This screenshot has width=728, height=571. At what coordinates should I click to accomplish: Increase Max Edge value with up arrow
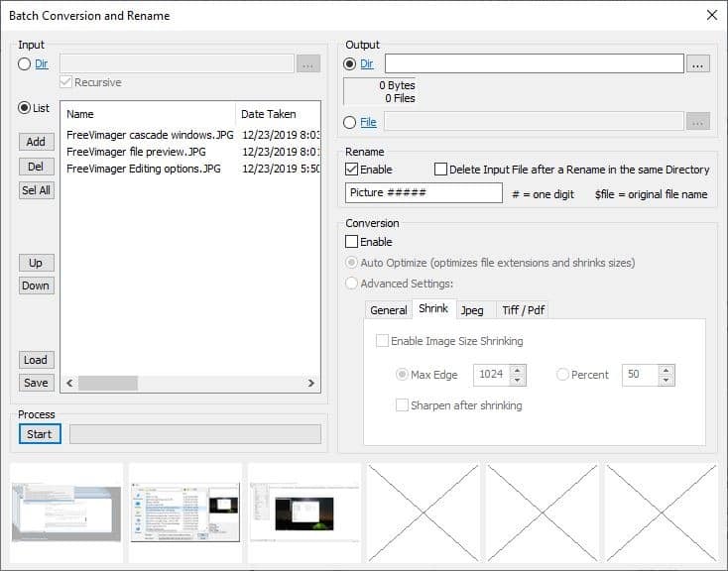click(517, 371)
